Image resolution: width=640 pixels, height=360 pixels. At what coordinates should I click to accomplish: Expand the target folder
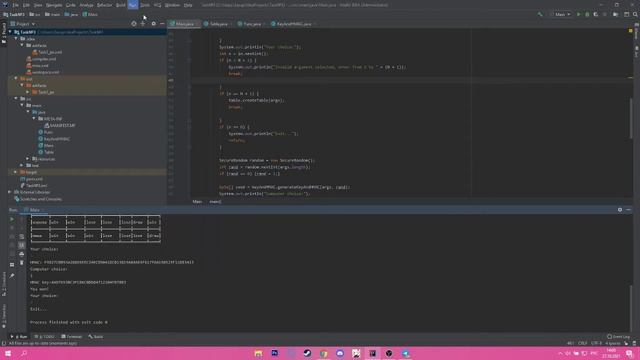click(x=16, y=172)
